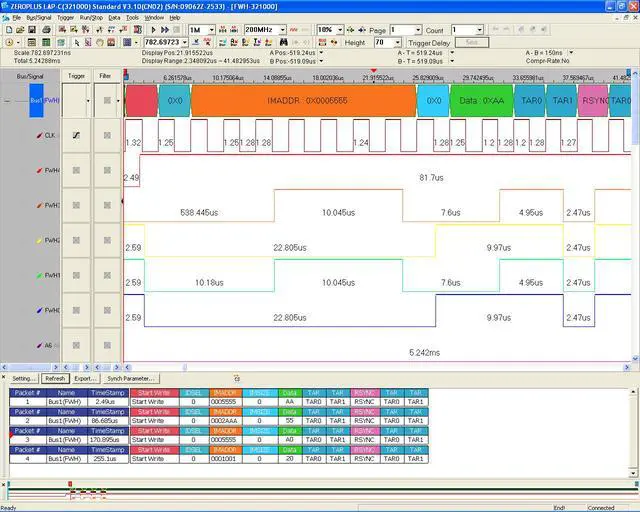This screenshot has width=640, height=512.
Task: Open the 1M memory depth dropdown
Action: pos(210,30)
